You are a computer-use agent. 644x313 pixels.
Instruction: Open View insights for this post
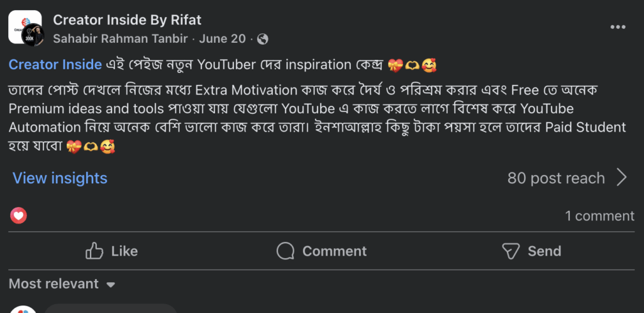pos(60,178)
